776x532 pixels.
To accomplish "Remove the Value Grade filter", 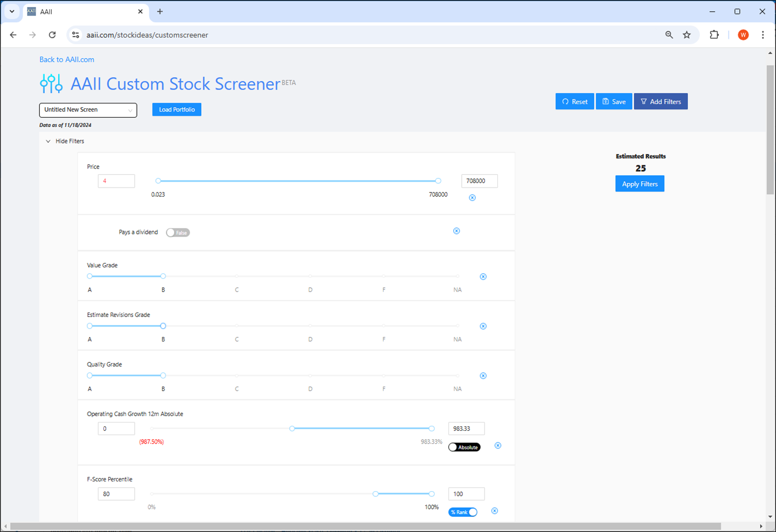I will click(483, 277).
